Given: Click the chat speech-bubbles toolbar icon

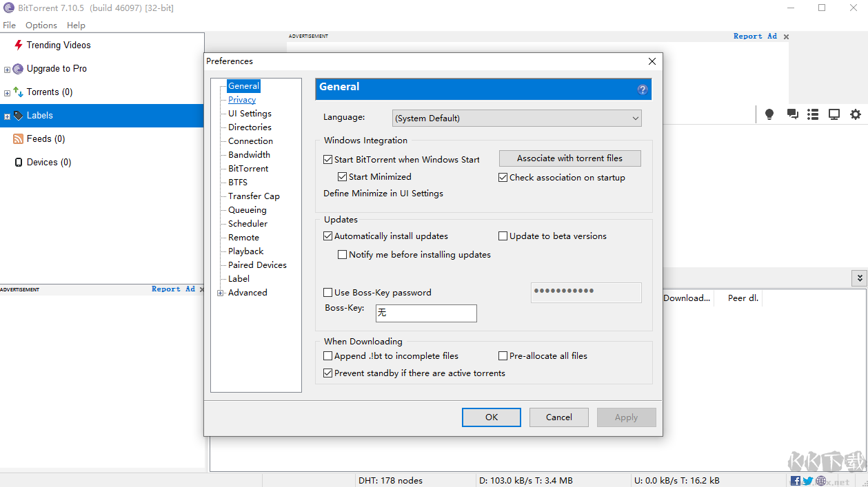Looking at the screenshot, I should click(x=791, y=114).
